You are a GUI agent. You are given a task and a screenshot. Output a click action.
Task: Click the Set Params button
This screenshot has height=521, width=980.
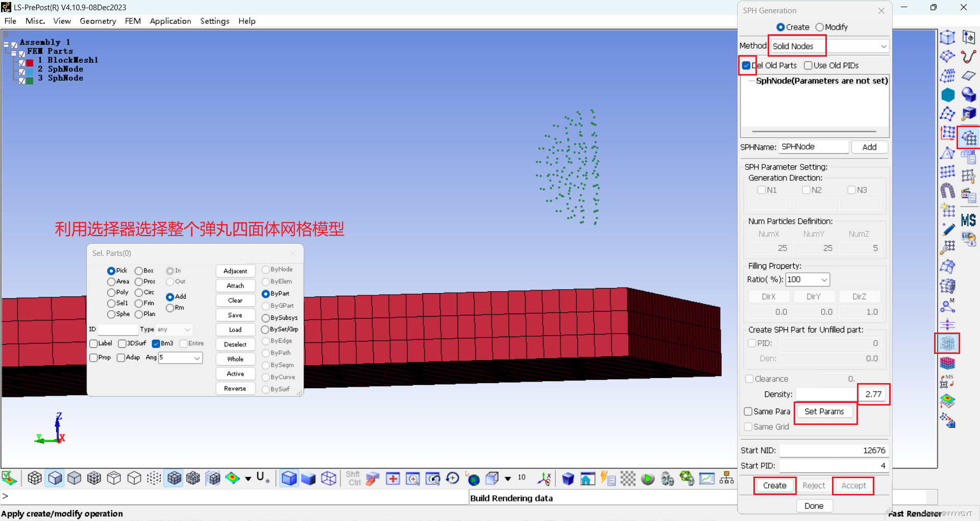tap(824, 412)
